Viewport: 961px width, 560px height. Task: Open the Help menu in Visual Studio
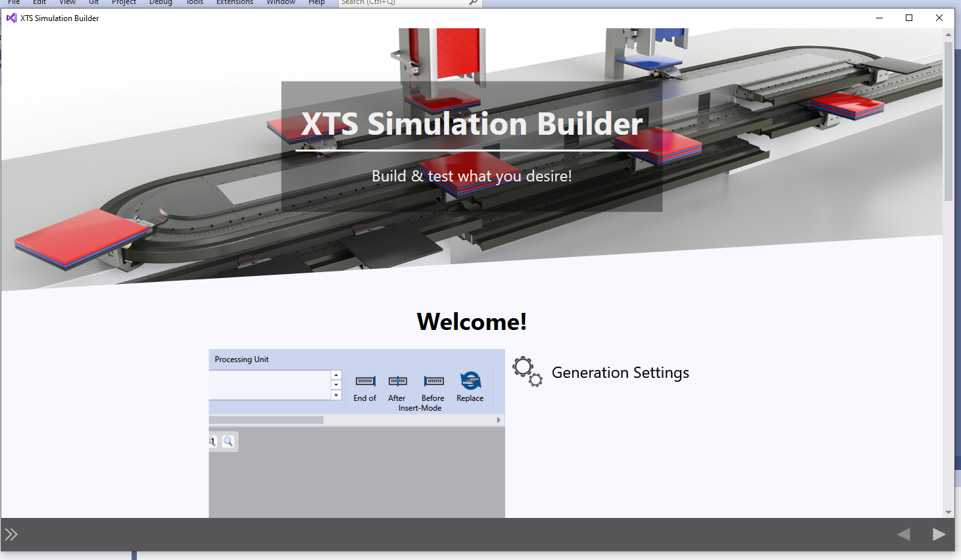pos(316,3)
